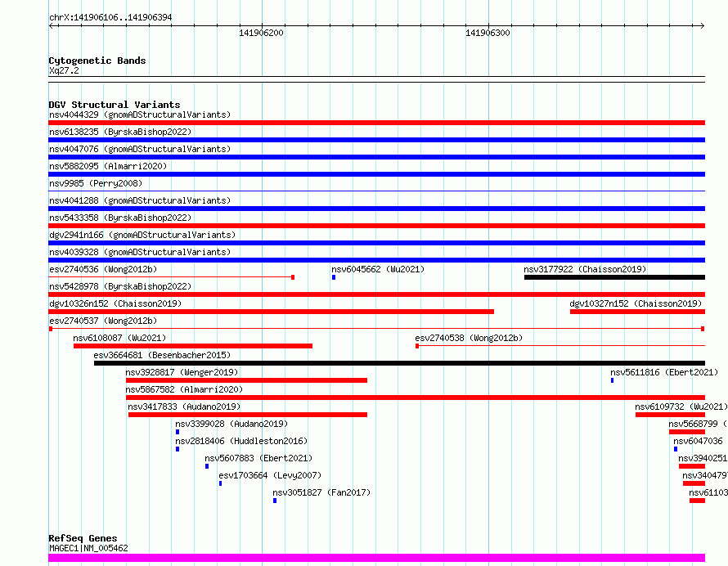
Task: Click the blue marker under esv1703664
Action: point(220,483)
